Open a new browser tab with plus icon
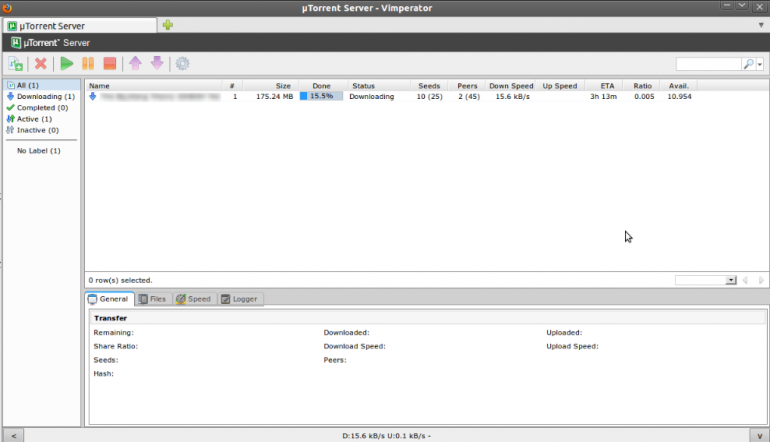 point(167,25)
